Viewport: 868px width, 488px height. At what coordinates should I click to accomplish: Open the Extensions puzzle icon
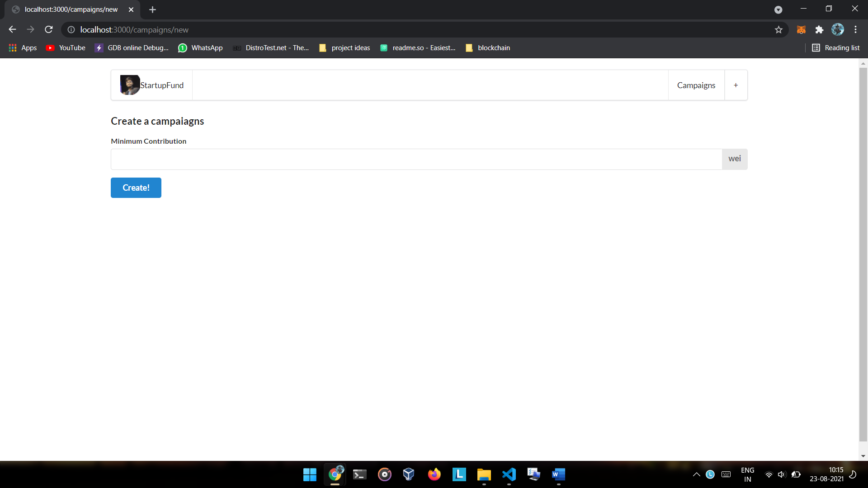(819, 30)
